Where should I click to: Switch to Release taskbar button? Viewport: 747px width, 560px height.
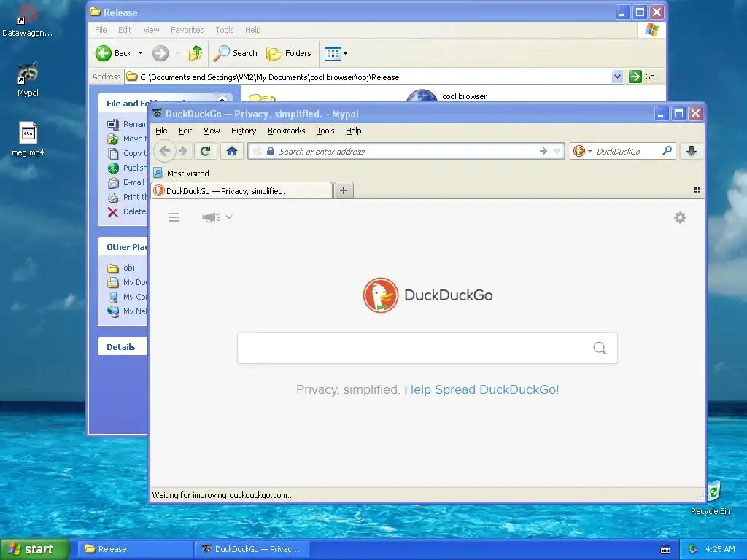[135, 549]
